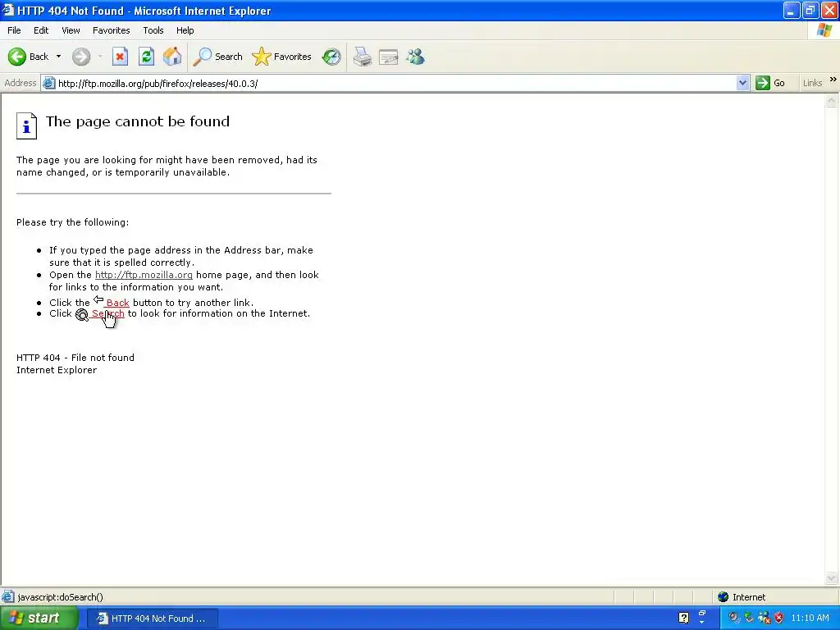
Task: Open the View menu
Action: coord(71,30)
